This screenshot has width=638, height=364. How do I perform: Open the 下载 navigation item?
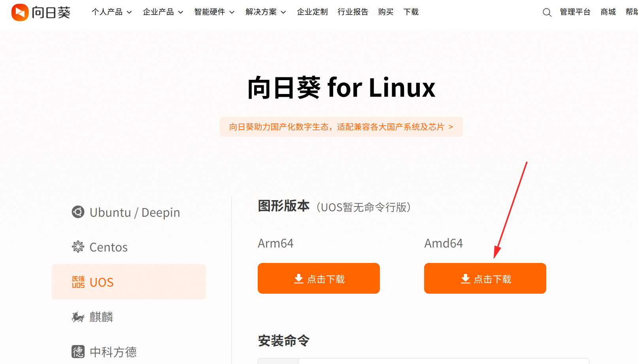pos(411,12)
